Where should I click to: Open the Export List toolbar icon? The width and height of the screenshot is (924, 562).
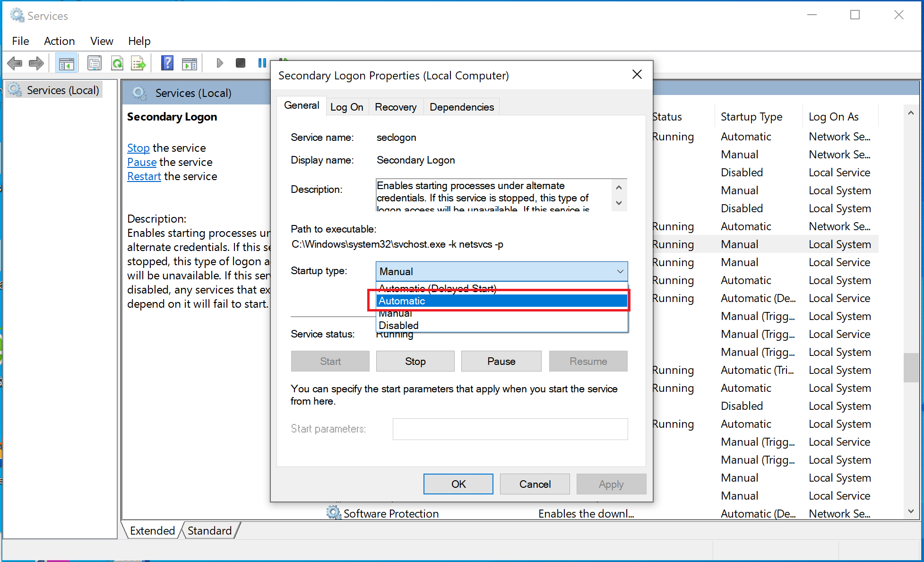point(138,62)
